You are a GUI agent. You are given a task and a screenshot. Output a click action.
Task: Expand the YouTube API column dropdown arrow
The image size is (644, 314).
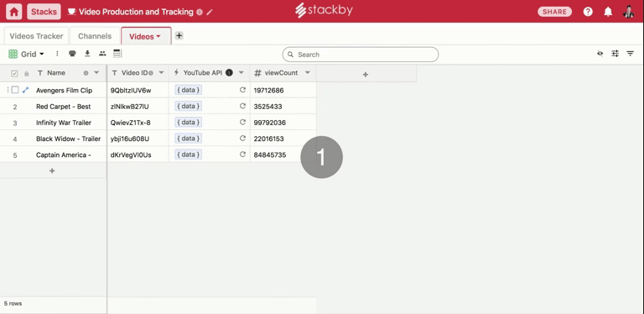pos(241,73)
